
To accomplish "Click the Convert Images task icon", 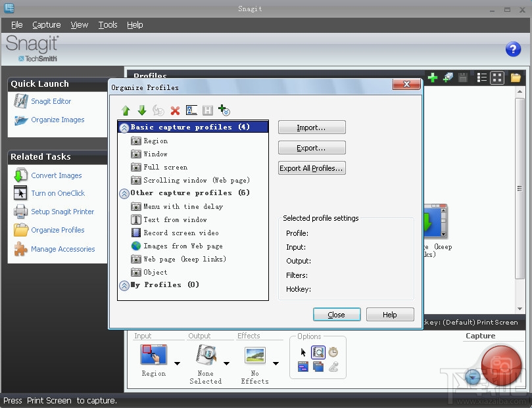I will [x=20, y=175].
